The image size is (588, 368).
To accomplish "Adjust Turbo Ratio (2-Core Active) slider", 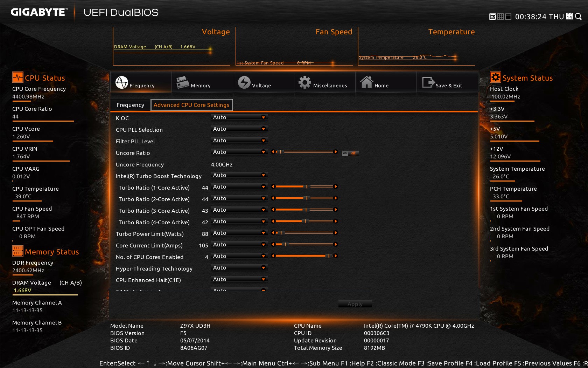I will pos(304,198).
